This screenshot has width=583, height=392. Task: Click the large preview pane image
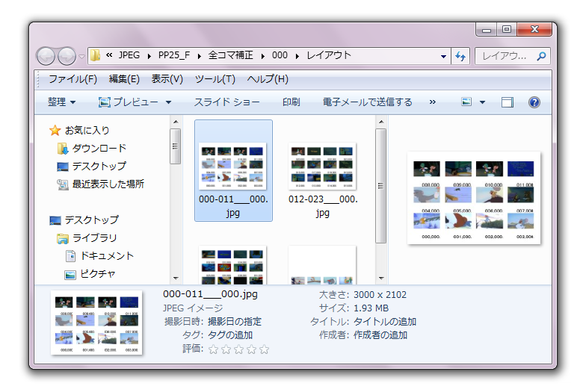coord(474,198)
